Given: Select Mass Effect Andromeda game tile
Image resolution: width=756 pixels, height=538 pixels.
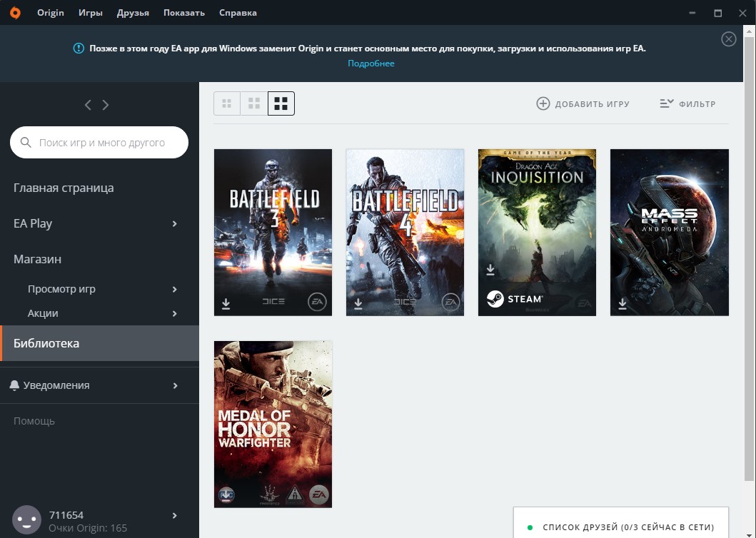Looking at the screenshot, I should (x=670, y=233).
